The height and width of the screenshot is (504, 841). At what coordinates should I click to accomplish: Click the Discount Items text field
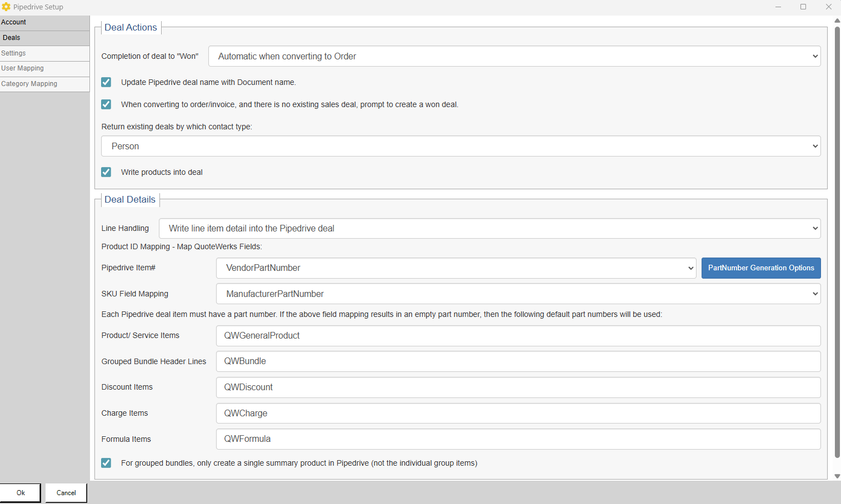click(x=518, y=387)
